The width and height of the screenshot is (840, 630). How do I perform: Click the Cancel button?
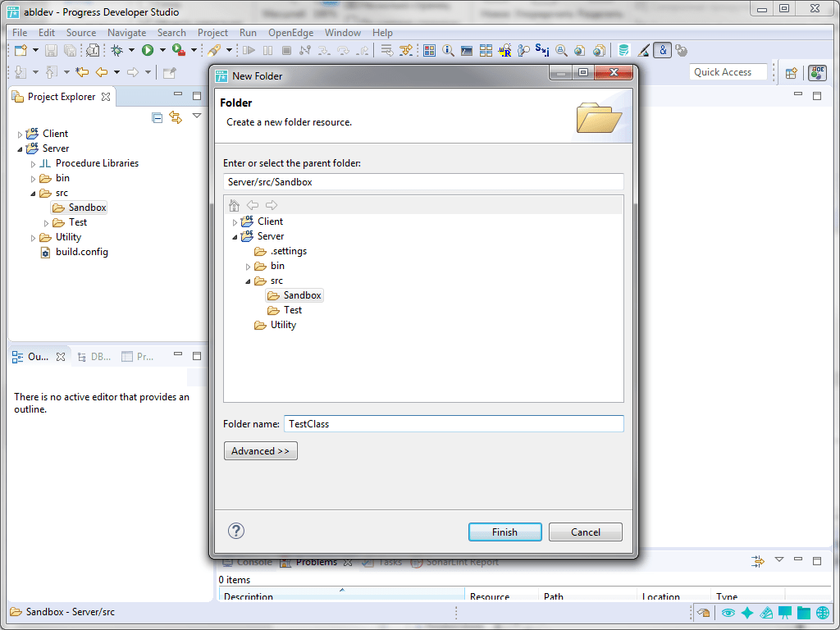(586, 532)
